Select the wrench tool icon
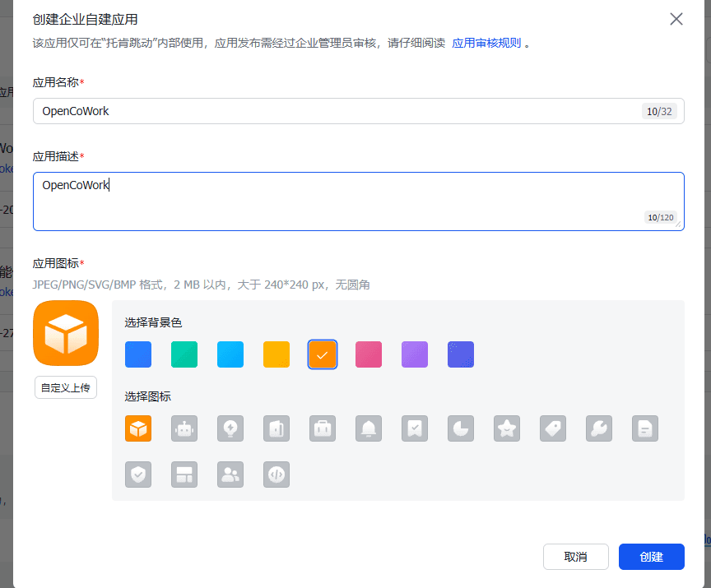The height and width of the screenshot is (588, 711). (599, 428)
